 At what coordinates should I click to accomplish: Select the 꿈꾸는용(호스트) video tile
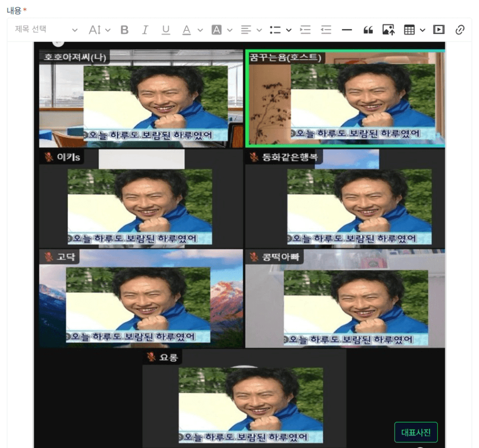345,99
